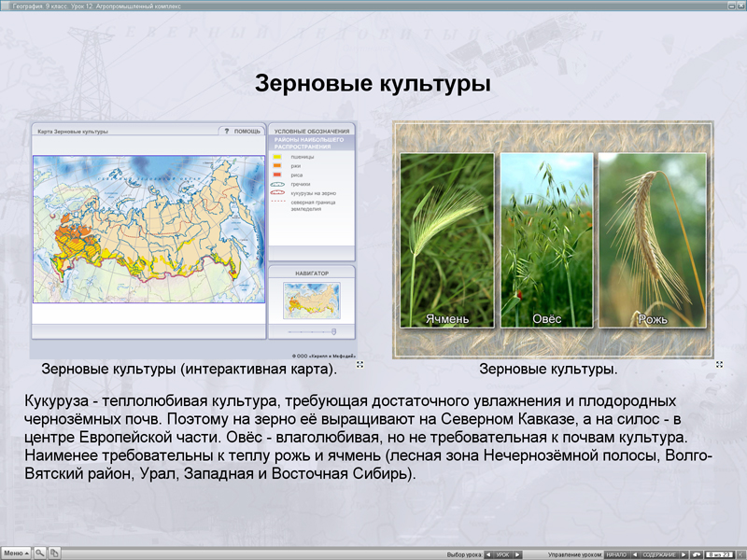Image resolution: width=747 pixels, height=560 pixels.
Task: Expand the grain crops photos with the resize icon
Action: (719, 364)
